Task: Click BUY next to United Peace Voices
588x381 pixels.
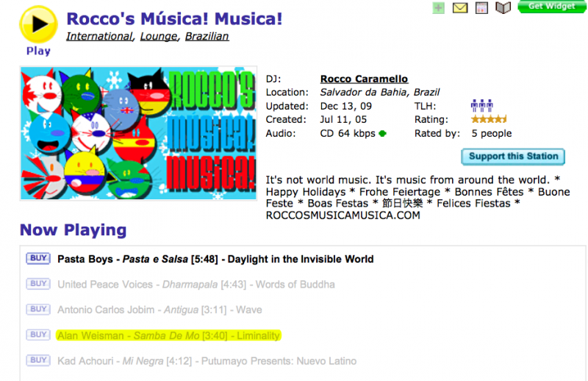Action: point(37,284)
